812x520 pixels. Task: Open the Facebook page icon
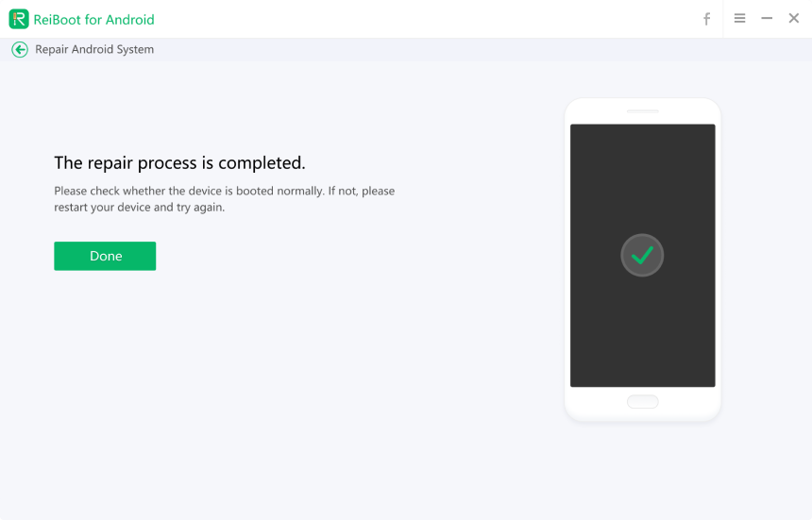click(706, 19)
